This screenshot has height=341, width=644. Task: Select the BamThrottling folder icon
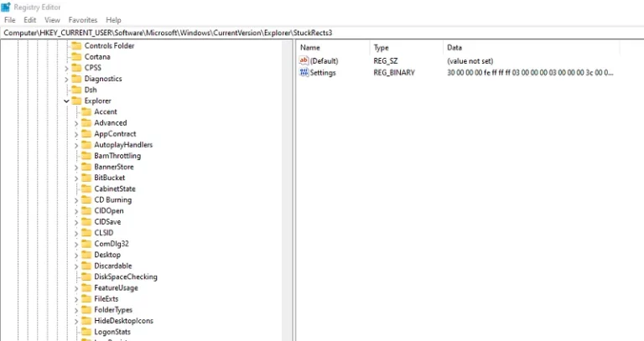tap(86, 156)
